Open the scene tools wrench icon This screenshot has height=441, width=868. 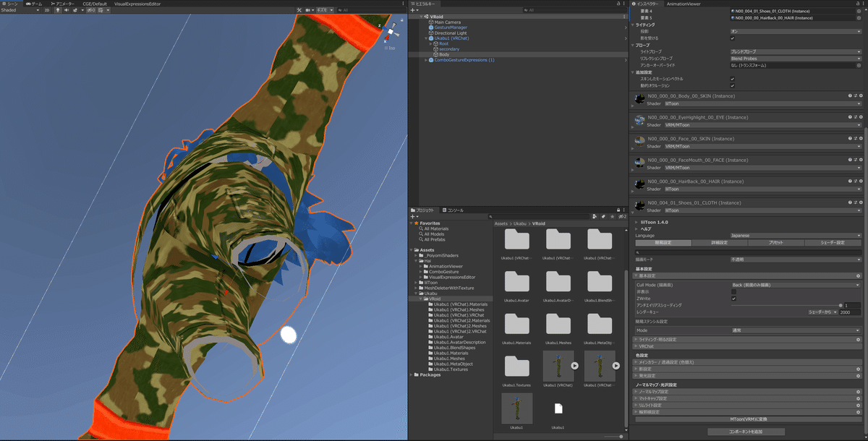pyautogui.click(x=299, y=10)
